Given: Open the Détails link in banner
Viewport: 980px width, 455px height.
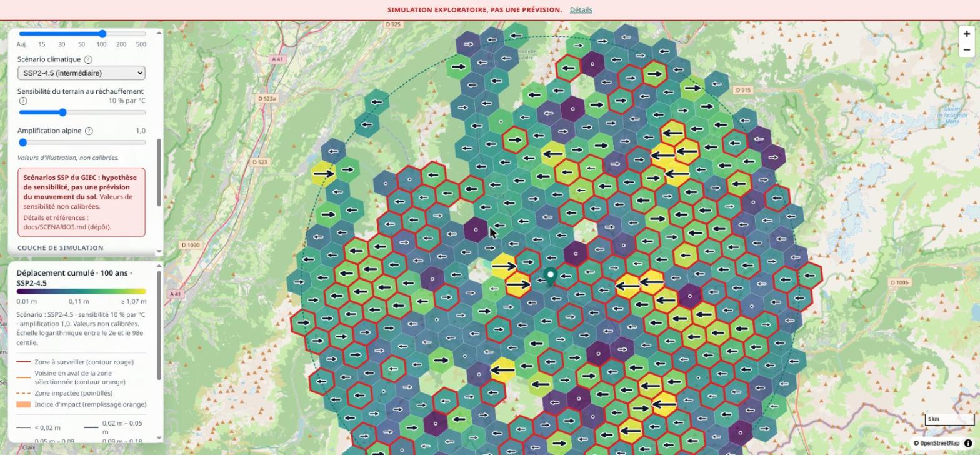Looking at the screenshot, I should coord(581,10).
